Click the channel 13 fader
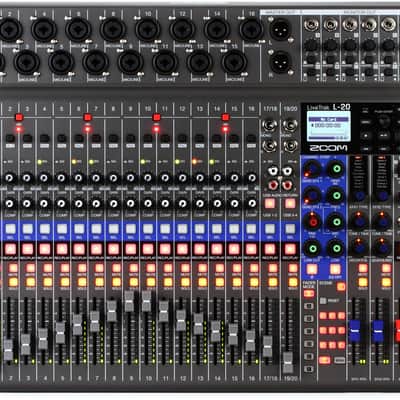 coord(198,323)
